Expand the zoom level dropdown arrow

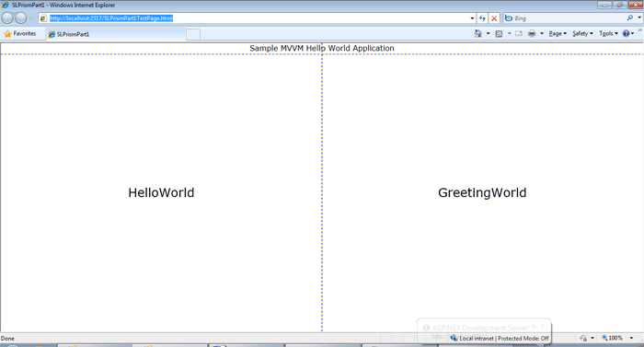(x=631, y=338)
